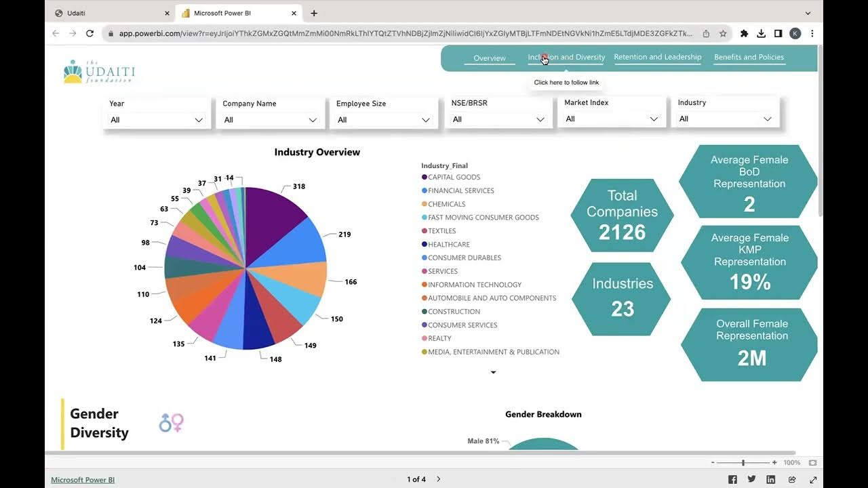Close the Microsoft Power BI tab
Image resolution: width=868 pixels, height=488 pixels.
click(294, 13)
